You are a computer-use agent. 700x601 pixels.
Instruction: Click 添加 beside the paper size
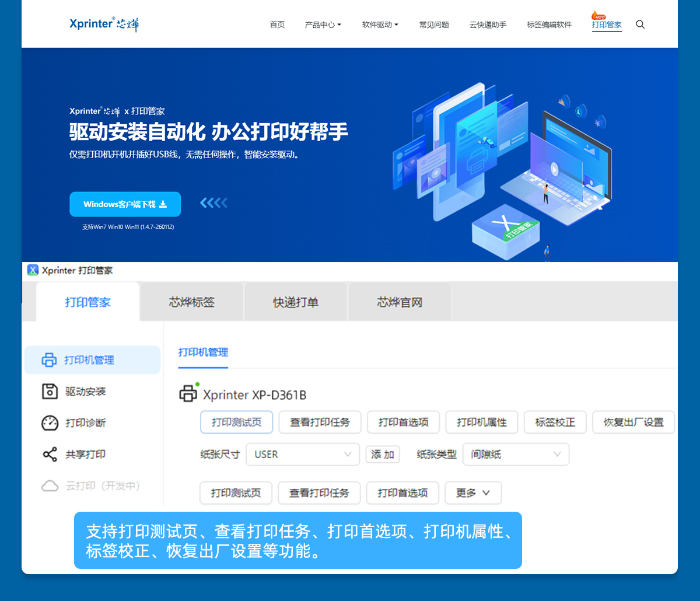tap(383, 455)
